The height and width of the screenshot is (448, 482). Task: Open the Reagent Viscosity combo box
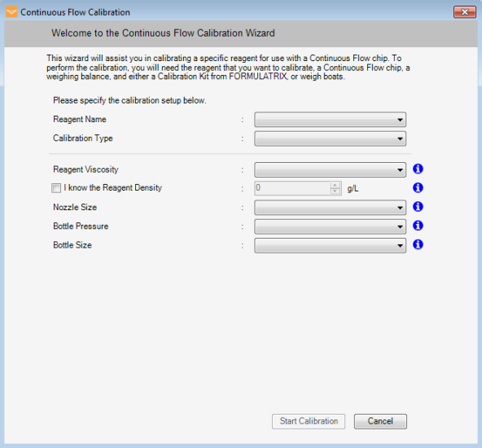pos(330,170)
